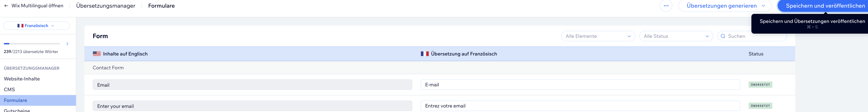The width and height of the screenshot is (868, 112).
Task: Open Gutscheine in the sidebar
Action: [17, 110]
